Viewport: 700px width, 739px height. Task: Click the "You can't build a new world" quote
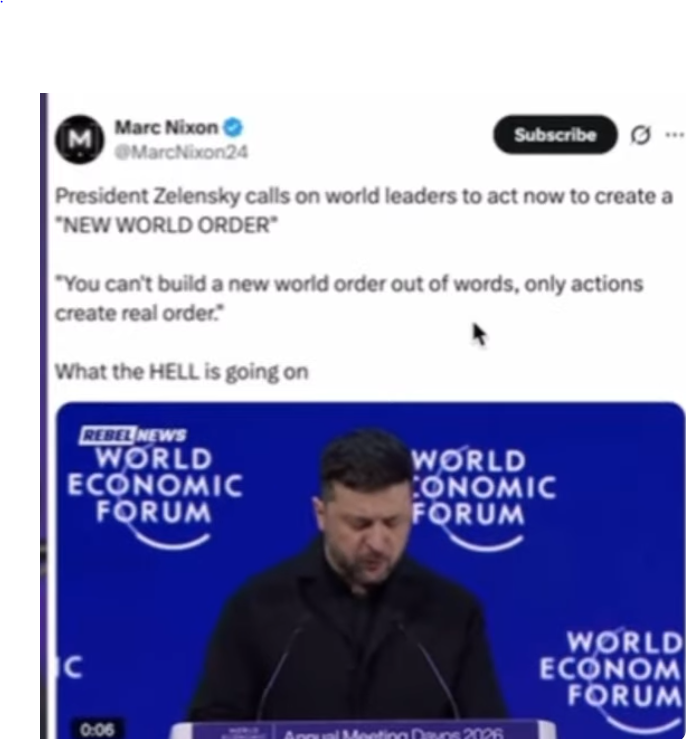[349, 285]
